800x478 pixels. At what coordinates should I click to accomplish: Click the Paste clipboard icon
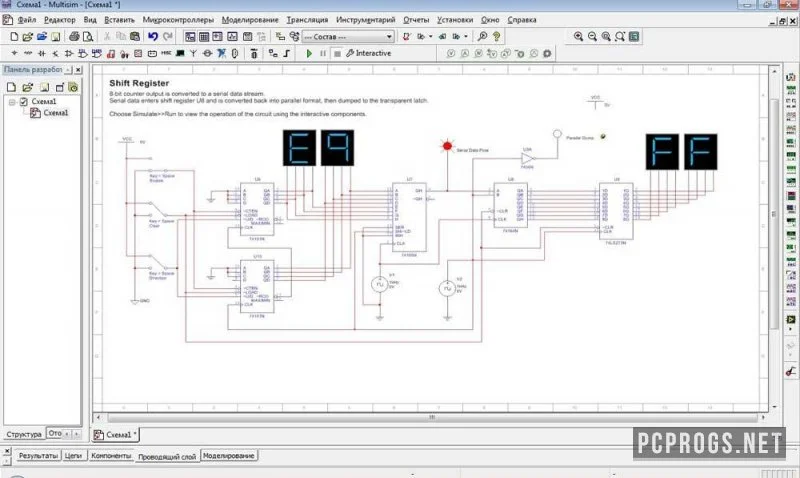point(135,37)
